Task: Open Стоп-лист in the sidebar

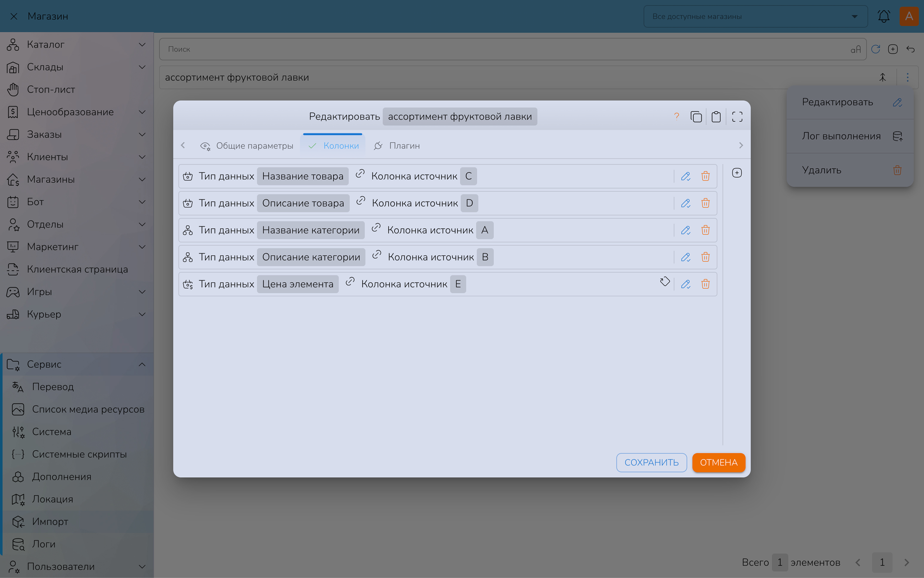Action: (76, 90)
